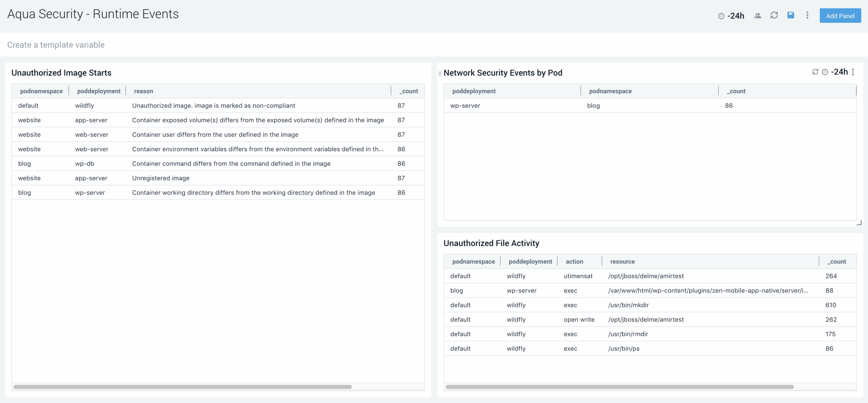Refresh the Network Security Events by Pod panel
Image resolution: width=868 pixels, height=403 pixels.
[815, 72]
